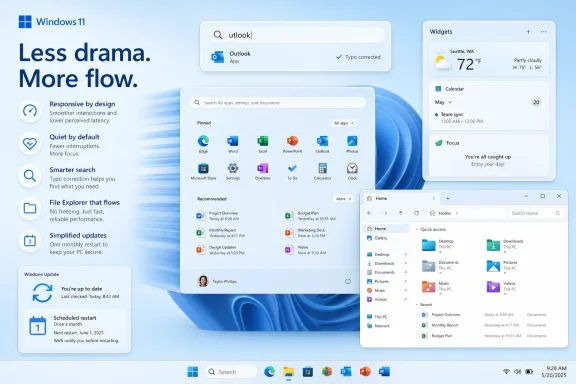Collapse the Recent section in File Explorer
Image resolution: width=576 pixels, height=384 pixels.
tap(417, 305)
